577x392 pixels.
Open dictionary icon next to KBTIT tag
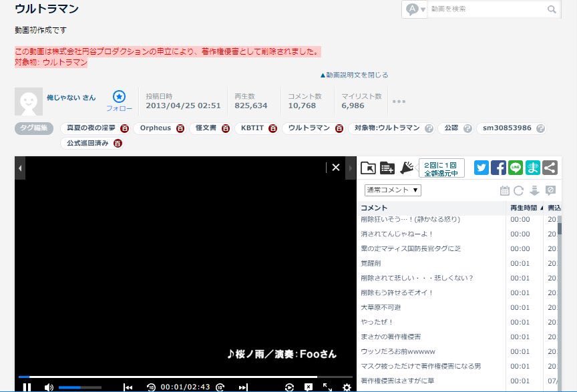tap(272, 128)
